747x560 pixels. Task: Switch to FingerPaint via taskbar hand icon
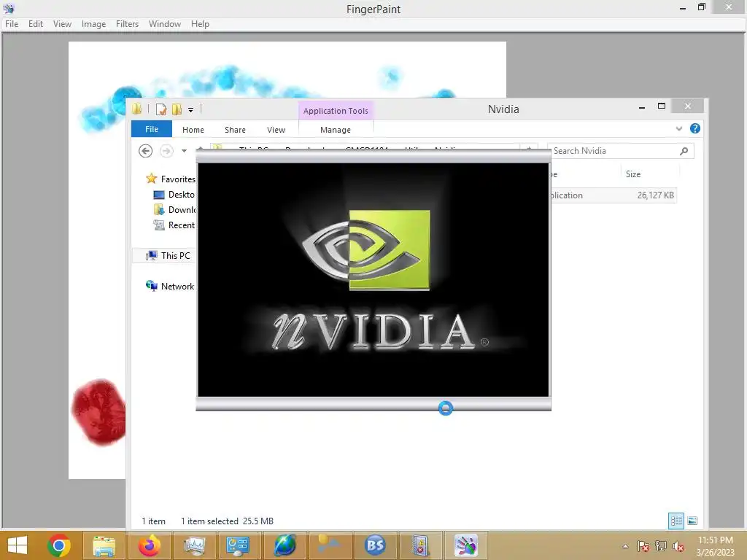point(465,545)
